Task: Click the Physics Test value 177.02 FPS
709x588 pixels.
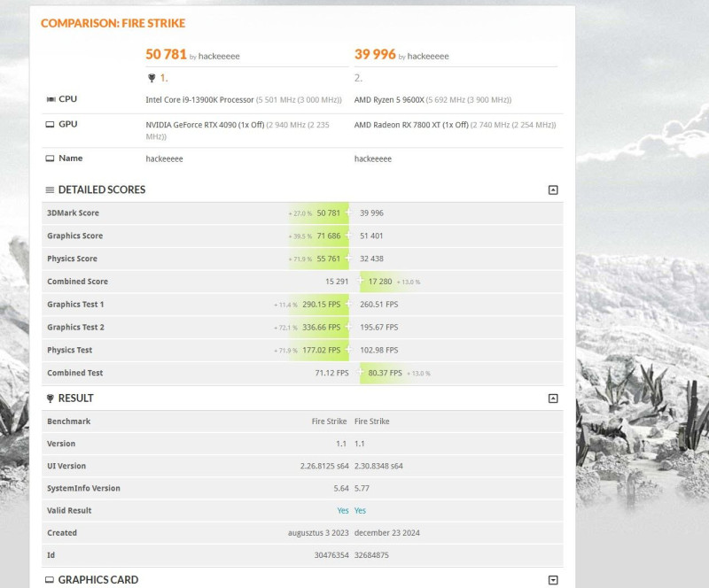Action: 321,351
